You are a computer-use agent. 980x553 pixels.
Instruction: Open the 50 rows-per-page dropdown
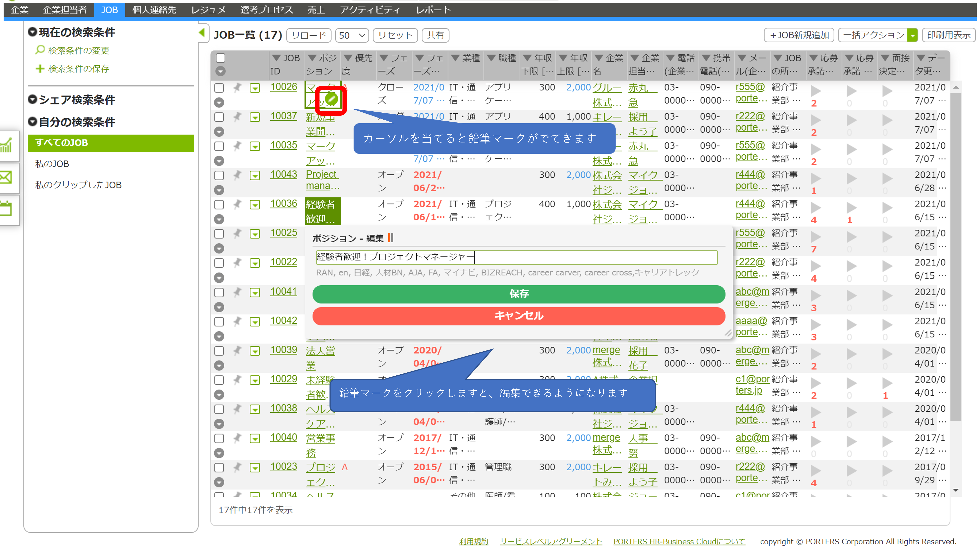tap(352, 35)
